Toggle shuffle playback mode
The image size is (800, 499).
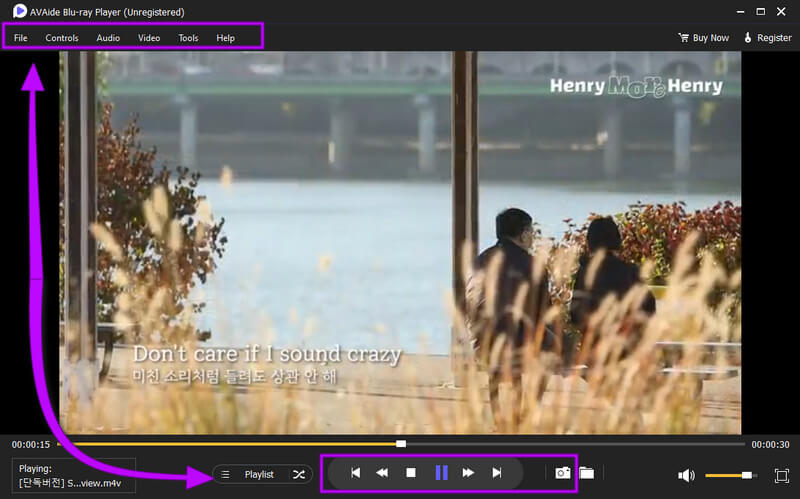pyautogui.click(x=299, y=475)
